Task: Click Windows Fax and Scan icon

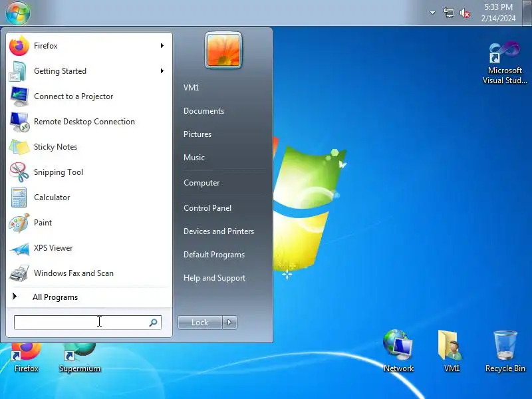Action: 19,273
